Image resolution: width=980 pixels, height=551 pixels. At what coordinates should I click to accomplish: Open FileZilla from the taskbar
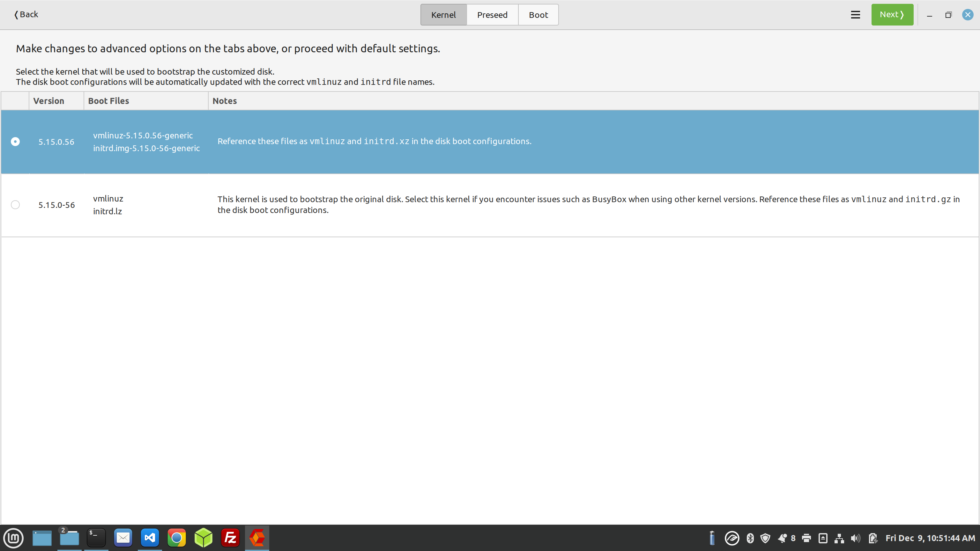[230, 538]
